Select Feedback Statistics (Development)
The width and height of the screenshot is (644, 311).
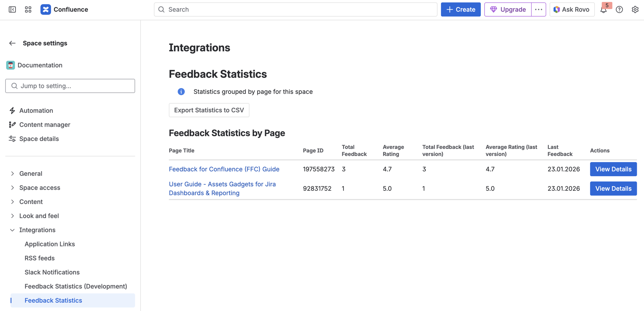click(76, 286)
